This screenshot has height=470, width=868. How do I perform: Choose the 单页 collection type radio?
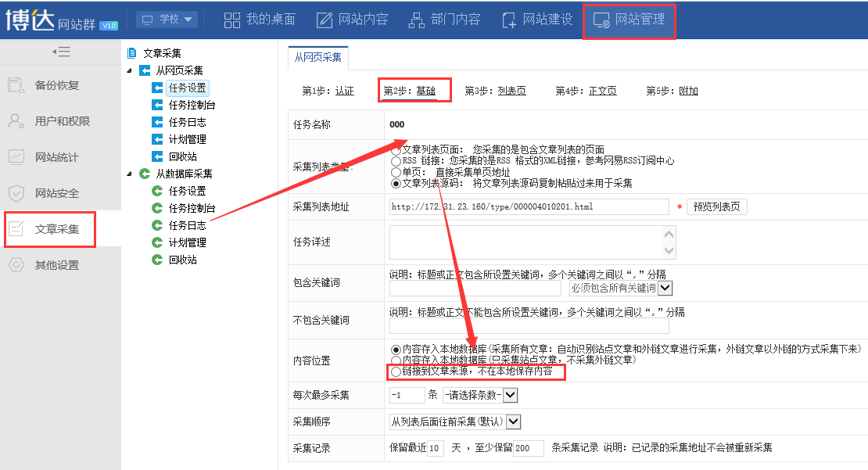coord(396,172)
